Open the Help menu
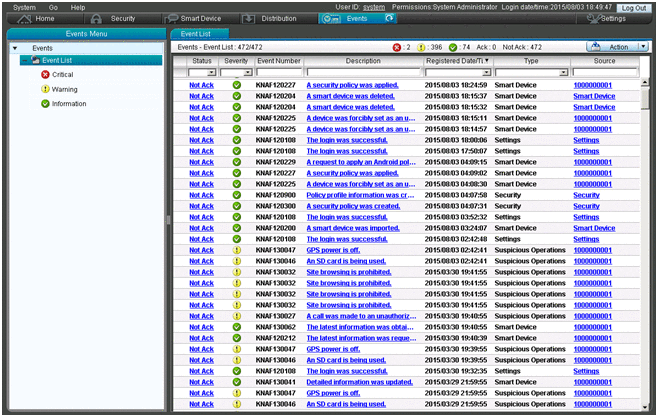 pyautogui.click(x=78, y=7)
